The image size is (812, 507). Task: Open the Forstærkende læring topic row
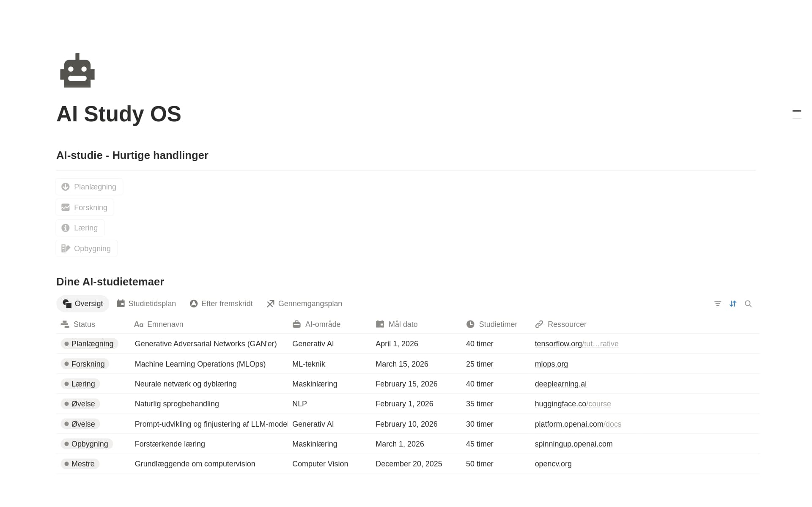(408, 444)
